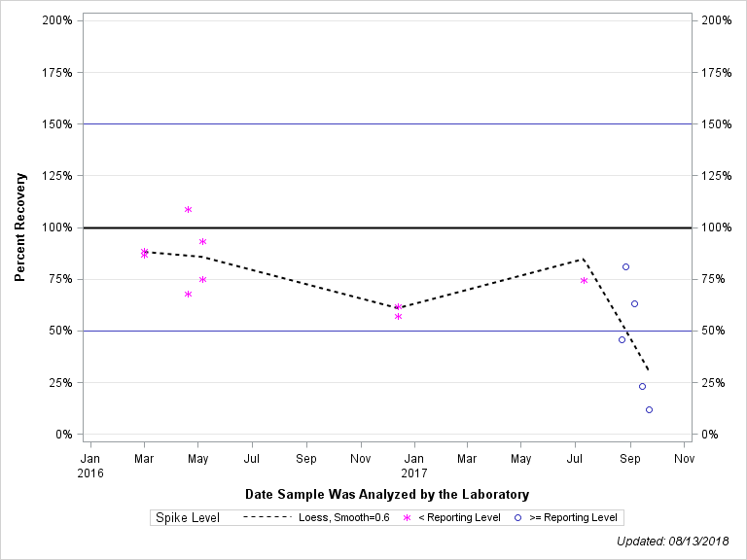Click the 'Jul' label under 2016
The width and height of the screenshot is (747, 560).
(x=252, y=459)
